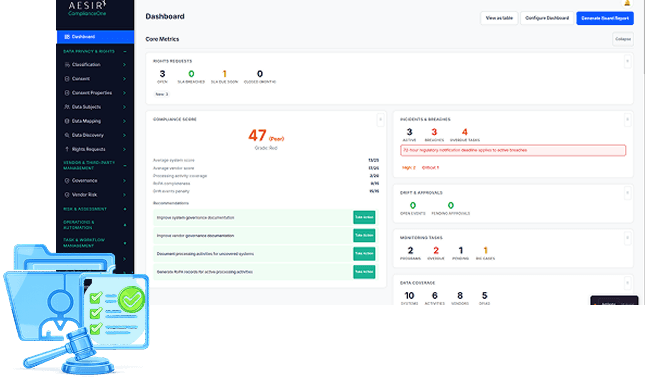The image size is (646, 377).
Task: Collapse the Core Metrics section
Action: click(623, 39)
